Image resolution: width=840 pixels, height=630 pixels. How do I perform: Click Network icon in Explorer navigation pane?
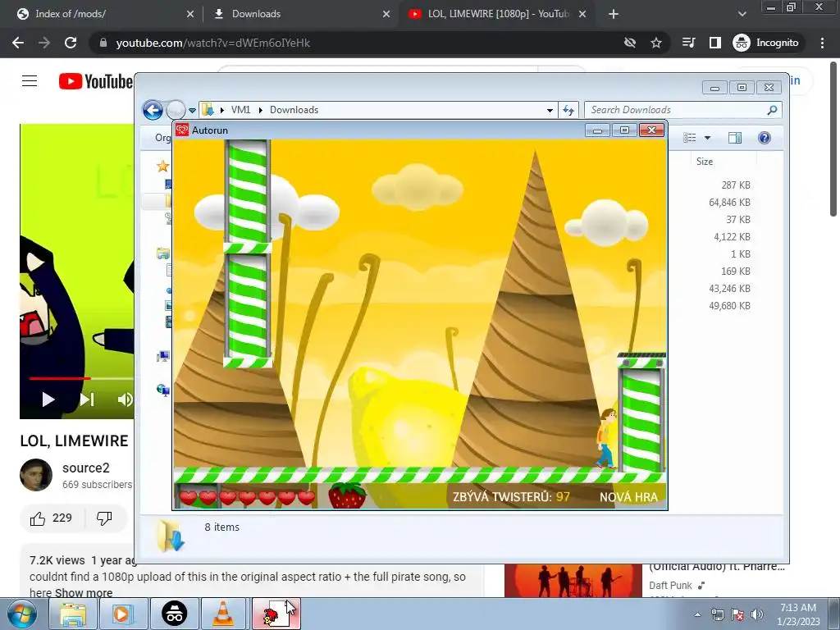pos(163,390)
